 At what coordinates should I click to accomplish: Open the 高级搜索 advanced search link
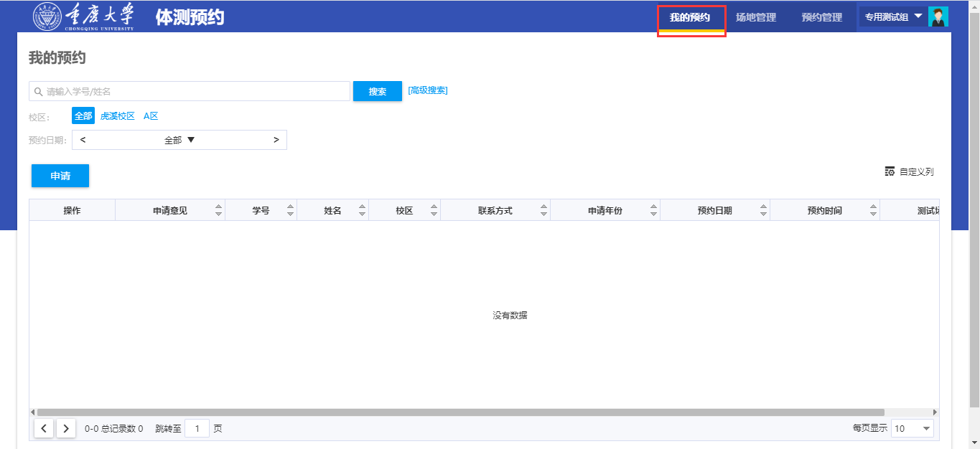tap(428, 90)
